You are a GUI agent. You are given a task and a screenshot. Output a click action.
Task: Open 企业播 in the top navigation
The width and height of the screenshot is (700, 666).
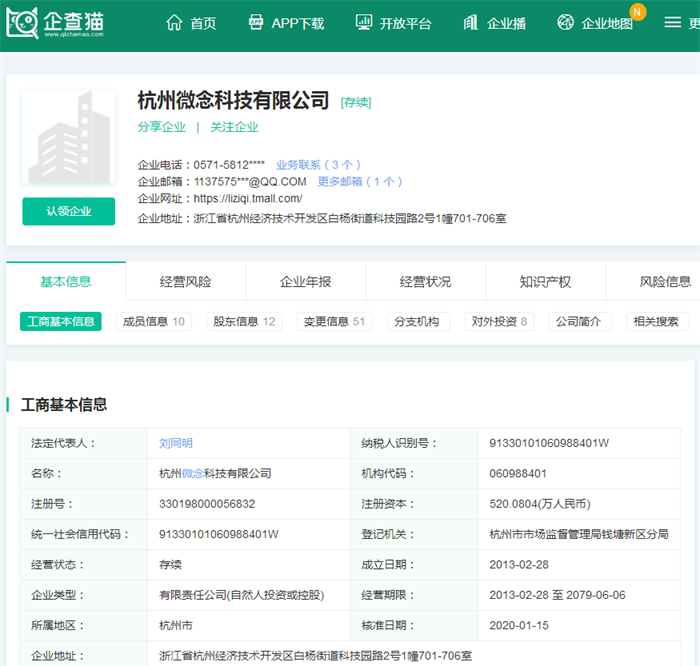tap(506, 23)
